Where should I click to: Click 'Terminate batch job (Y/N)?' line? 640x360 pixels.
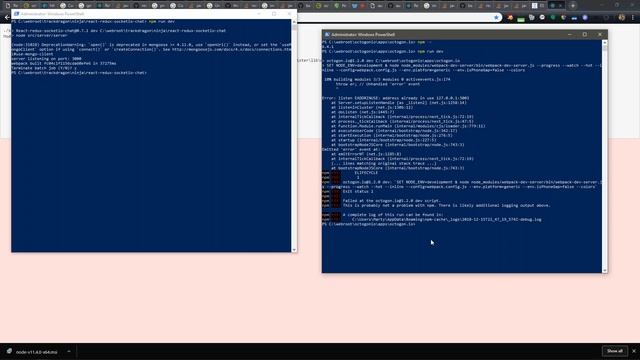[44, 68]
